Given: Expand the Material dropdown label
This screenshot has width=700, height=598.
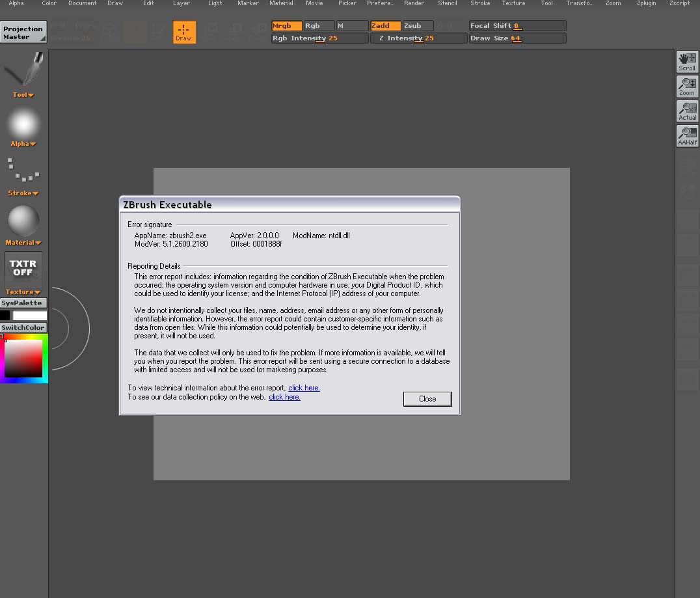Looking at the screenshot, I should (x=23, y=243).
